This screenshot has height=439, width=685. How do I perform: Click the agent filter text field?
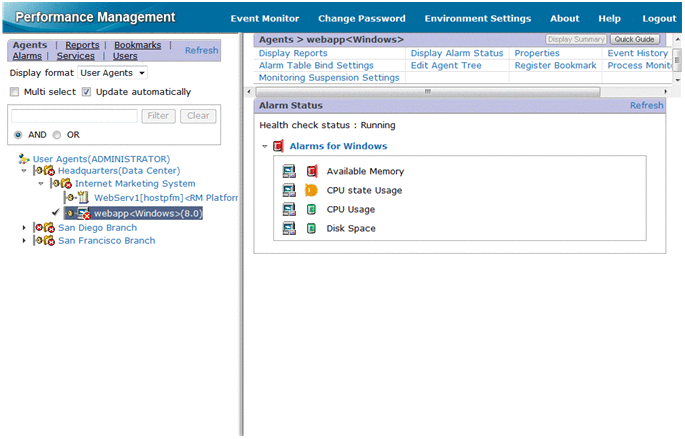(74, 116)
